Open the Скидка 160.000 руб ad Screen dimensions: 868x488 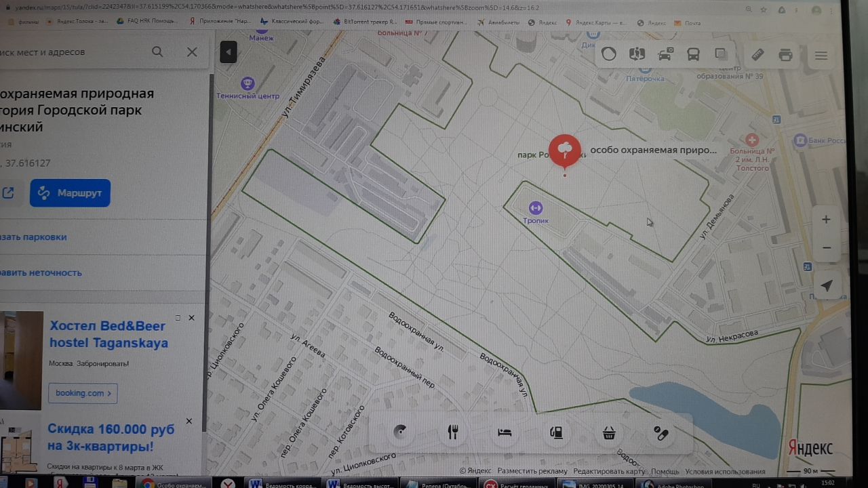click(111, 438)
